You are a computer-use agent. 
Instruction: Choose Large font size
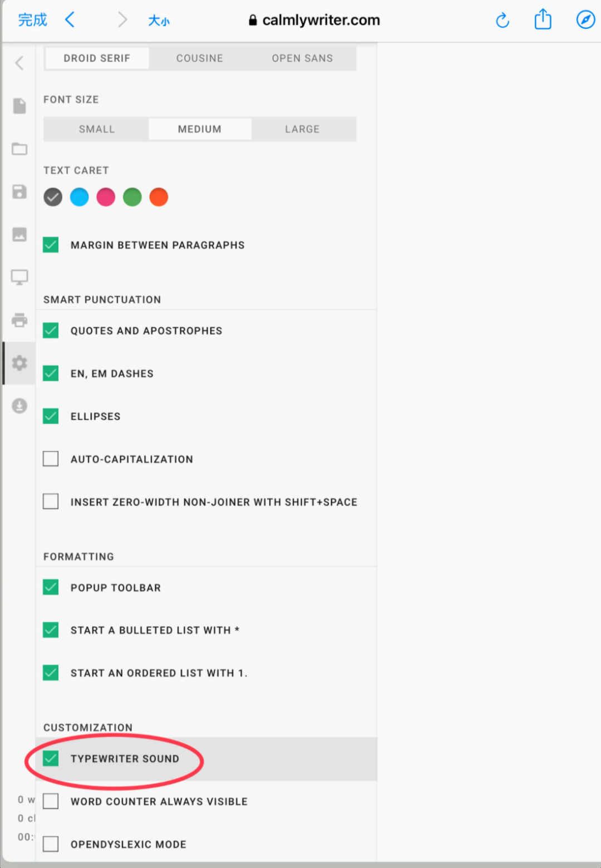click(x=302, y=129)
